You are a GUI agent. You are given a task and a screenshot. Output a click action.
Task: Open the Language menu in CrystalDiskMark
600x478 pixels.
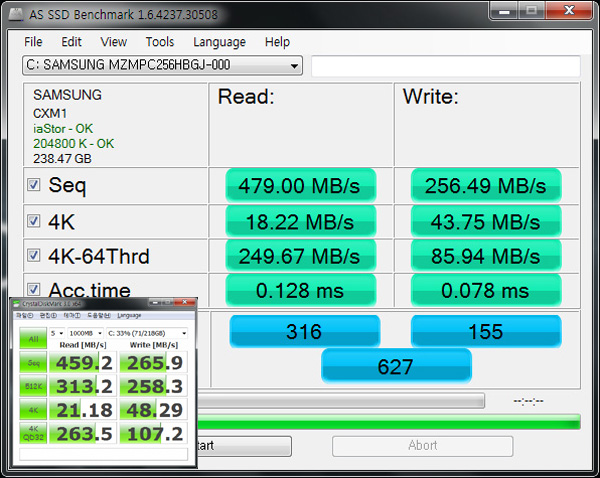[129, 315]
